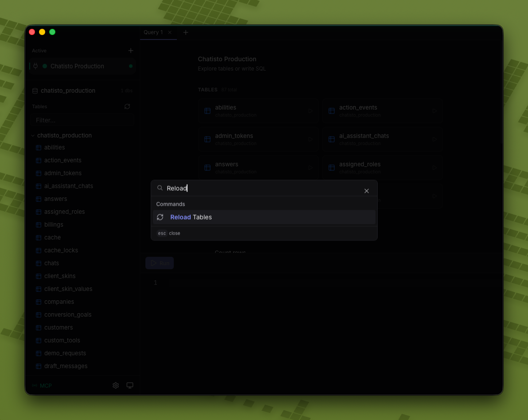Click the monitor icon in sidebar footer
The image size is (528, 420).
click(x=129, y=385)
